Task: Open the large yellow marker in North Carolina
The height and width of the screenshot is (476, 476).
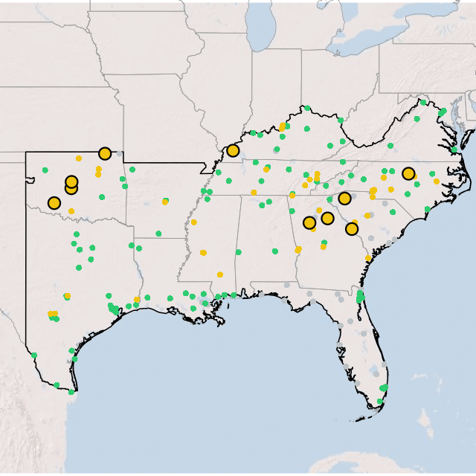Action: point(408,173)
